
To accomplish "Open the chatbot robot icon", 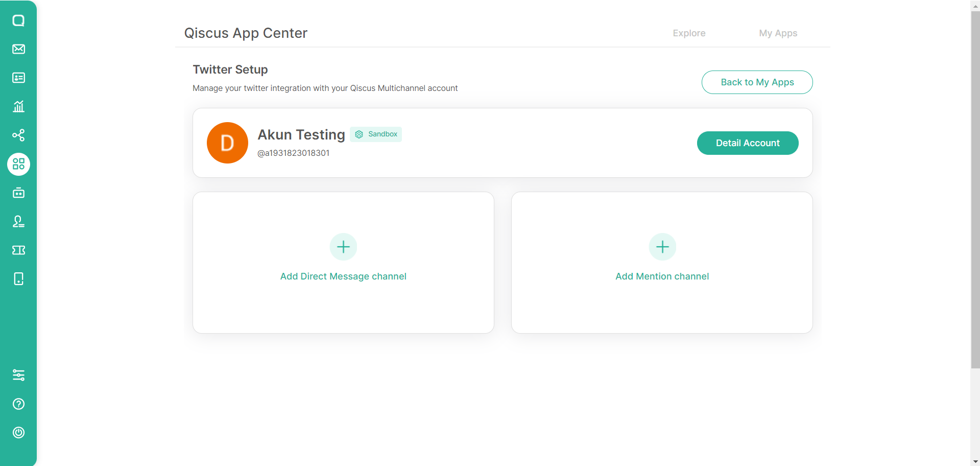I will click(x=18, y=193).
